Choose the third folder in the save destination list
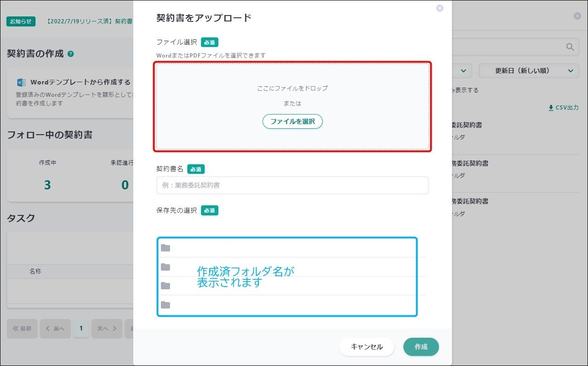Viewport: 588px width, 366px height. click(x=165, y=286)
